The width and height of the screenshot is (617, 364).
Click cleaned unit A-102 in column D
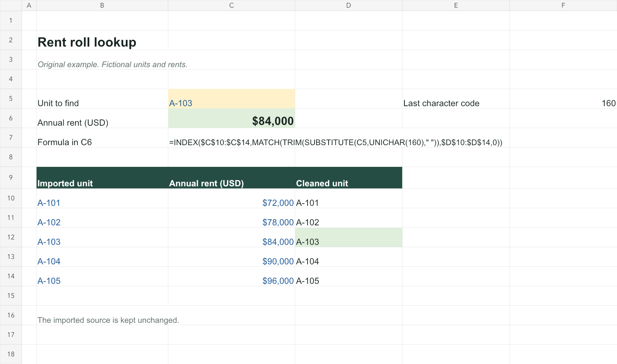click(x=348, y=218)
